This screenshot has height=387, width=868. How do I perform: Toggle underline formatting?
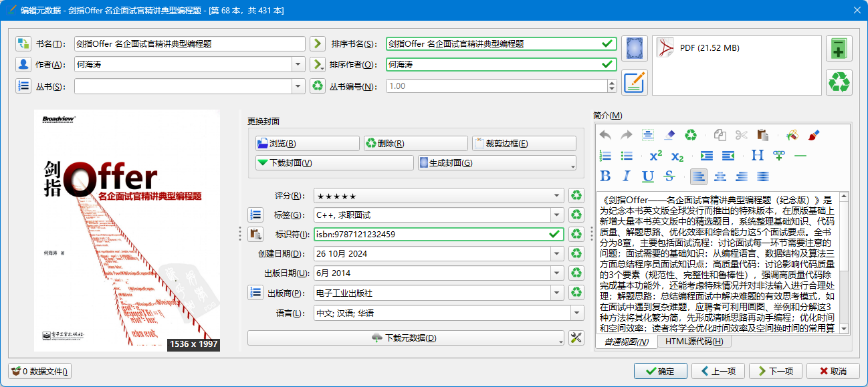pyautogui.click(x=648, y=176)
